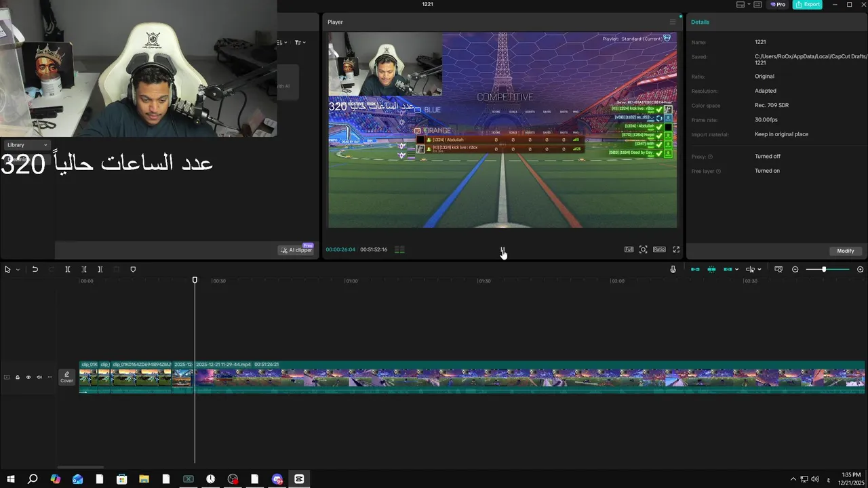Image resolution: width=868 pixels, height=488 pixels.
Task: Select the 2025-12-21 11-29-44.mp4 clip
Action: 529,377
